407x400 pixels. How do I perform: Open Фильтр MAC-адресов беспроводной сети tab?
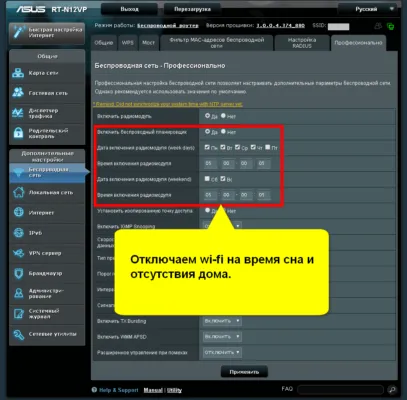pyautogui.click(x=216, y=43)
